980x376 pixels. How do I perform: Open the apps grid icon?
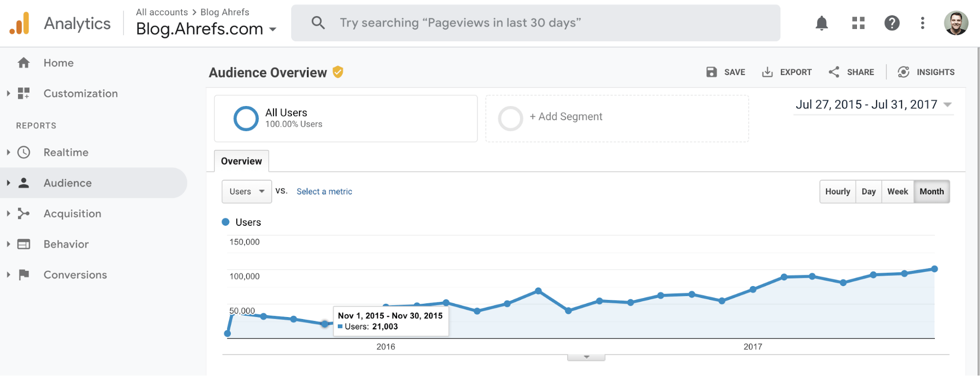(858, 23)
